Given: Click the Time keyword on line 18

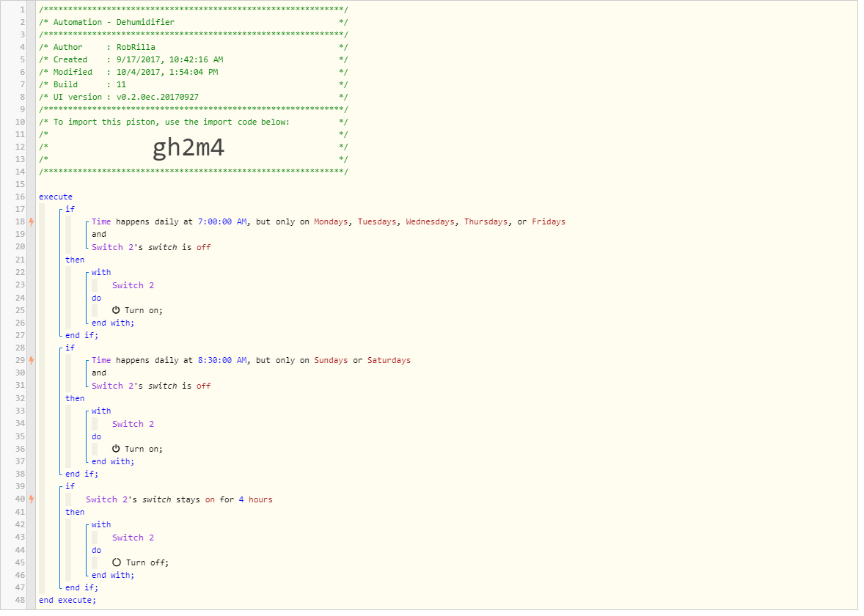Looking at the screenshot, I should point(101,221).
